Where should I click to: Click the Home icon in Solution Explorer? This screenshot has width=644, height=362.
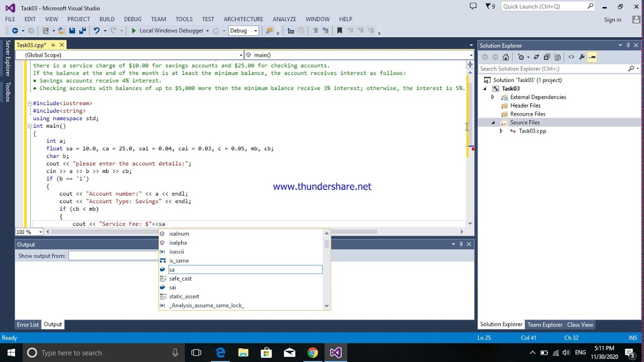(x=506, y=57)
